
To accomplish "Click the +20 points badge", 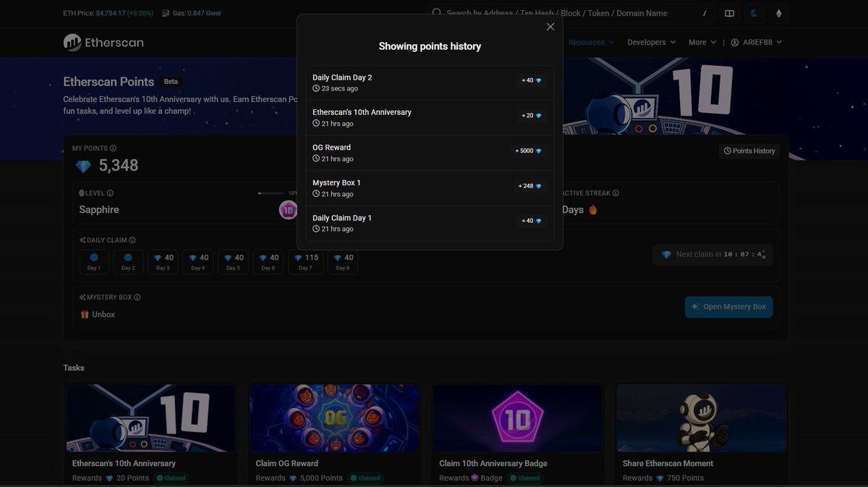I will pos(532,116).
